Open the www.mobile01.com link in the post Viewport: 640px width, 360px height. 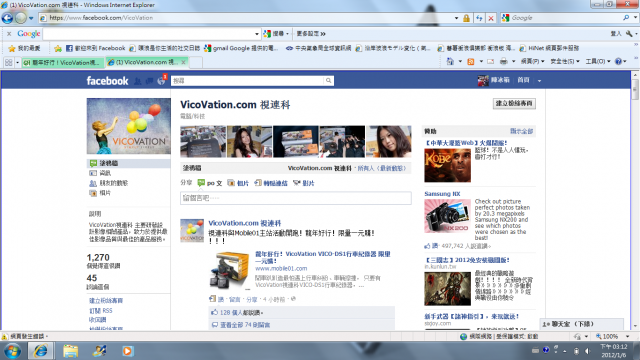281,268
